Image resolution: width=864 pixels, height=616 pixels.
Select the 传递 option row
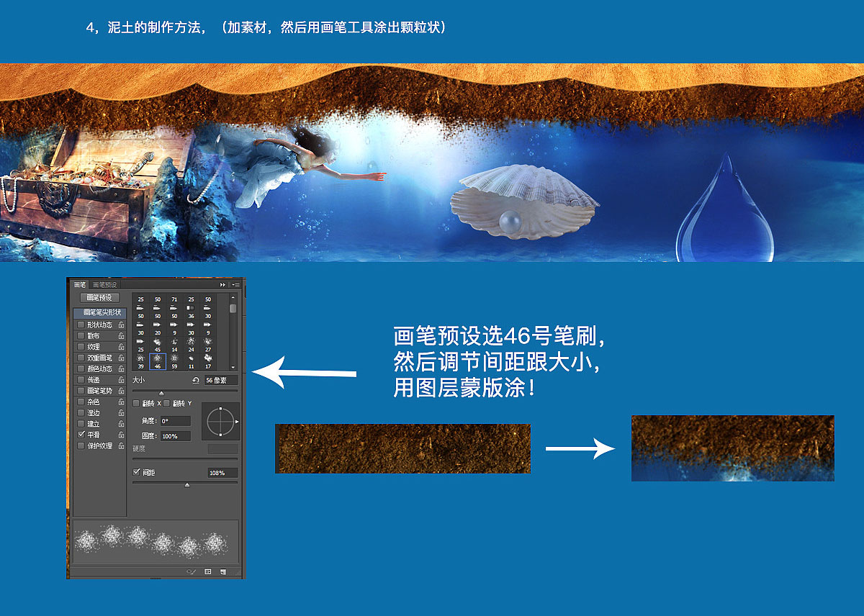(100, 380)
